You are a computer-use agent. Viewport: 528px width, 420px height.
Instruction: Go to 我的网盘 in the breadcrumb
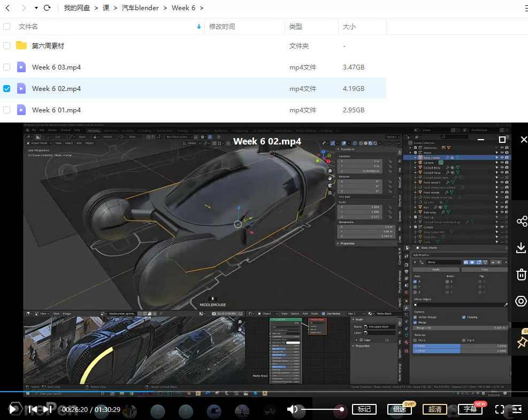pyautogui.click(x=77, y=8)
